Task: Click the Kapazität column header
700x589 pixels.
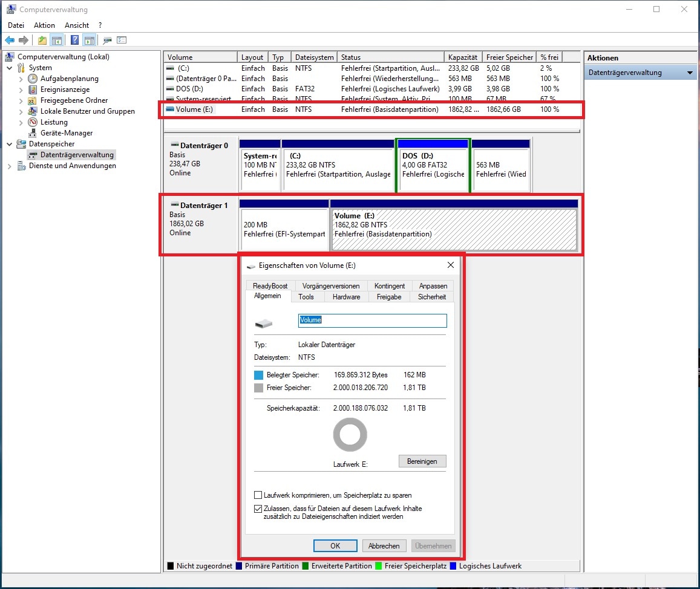Action: (462, 57)
